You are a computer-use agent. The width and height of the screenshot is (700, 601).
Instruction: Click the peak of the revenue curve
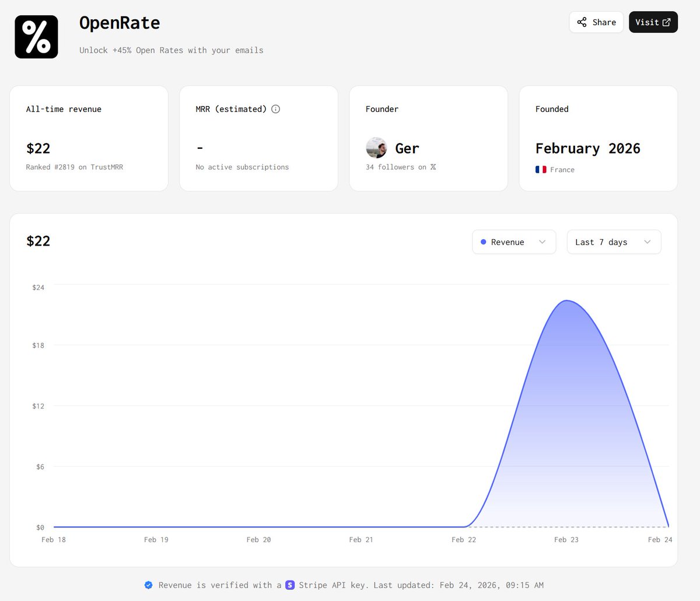point(566,301)
